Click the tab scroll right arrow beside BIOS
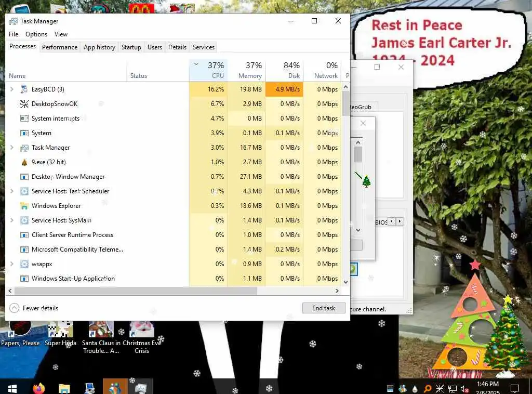This screenshot has width=532, height=394. 400,221
